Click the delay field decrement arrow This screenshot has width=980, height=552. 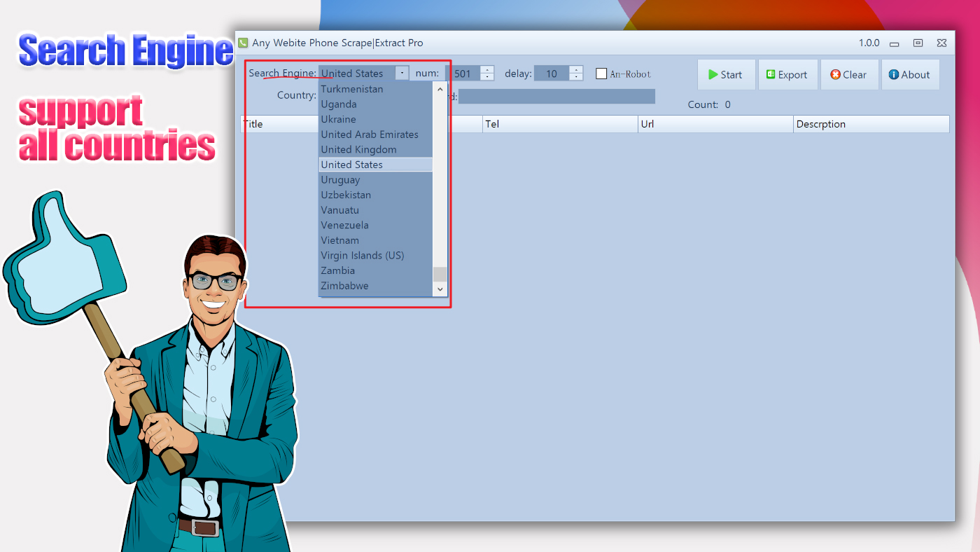[x=575, y=77]
